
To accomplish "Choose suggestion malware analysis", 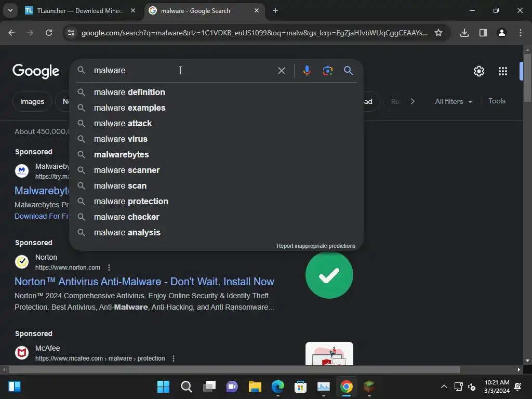I will pyautogui.click(x=216, y=233).
